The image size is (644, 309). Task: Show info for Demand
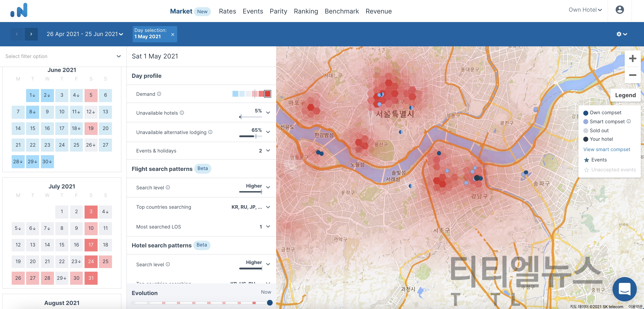159,94
